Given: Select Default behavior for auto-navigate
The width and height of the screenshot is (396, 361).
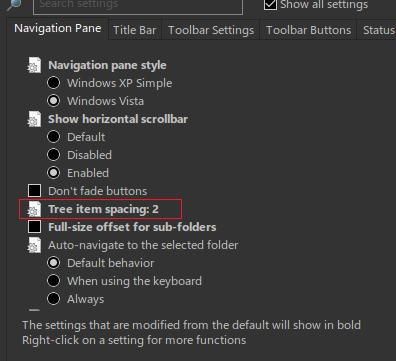Looking at the screenshot, I should (x=54, y=263).
